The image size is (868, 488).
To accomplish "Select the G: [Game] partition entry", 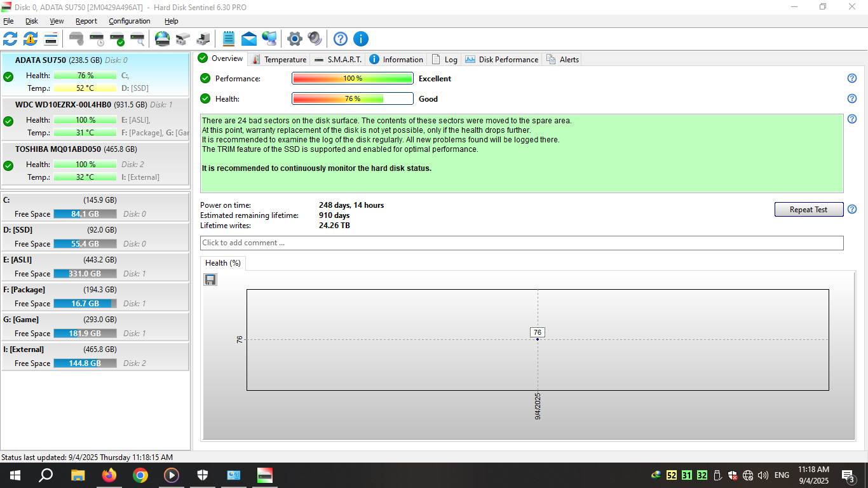I will [95, 326].
